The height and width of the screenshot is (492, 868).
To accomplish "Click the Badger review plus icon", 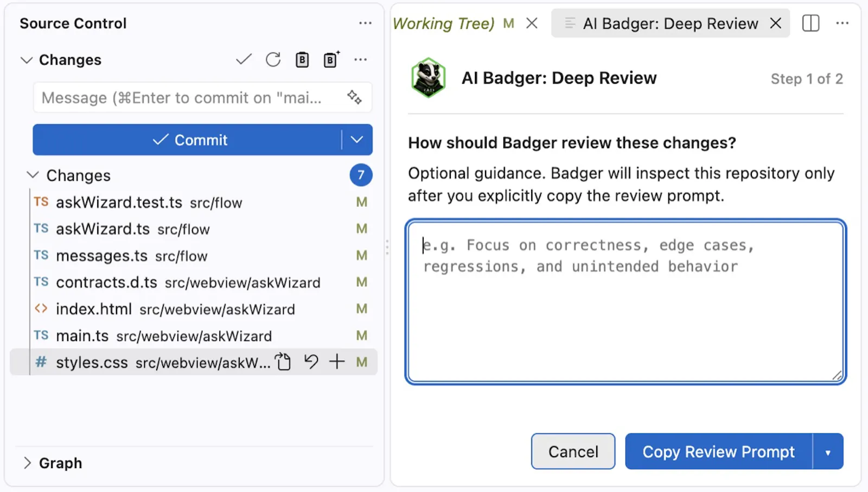I will coord(331,59).
